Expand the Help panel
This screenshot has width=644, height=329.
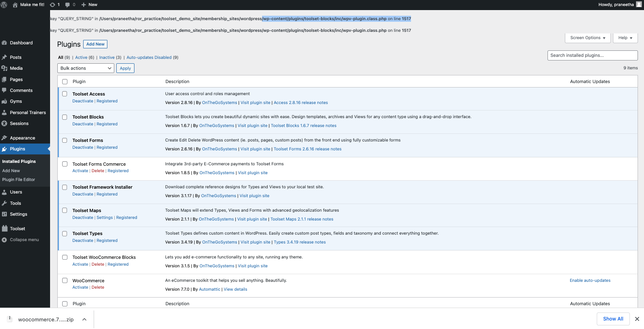[x=625, y=38]
